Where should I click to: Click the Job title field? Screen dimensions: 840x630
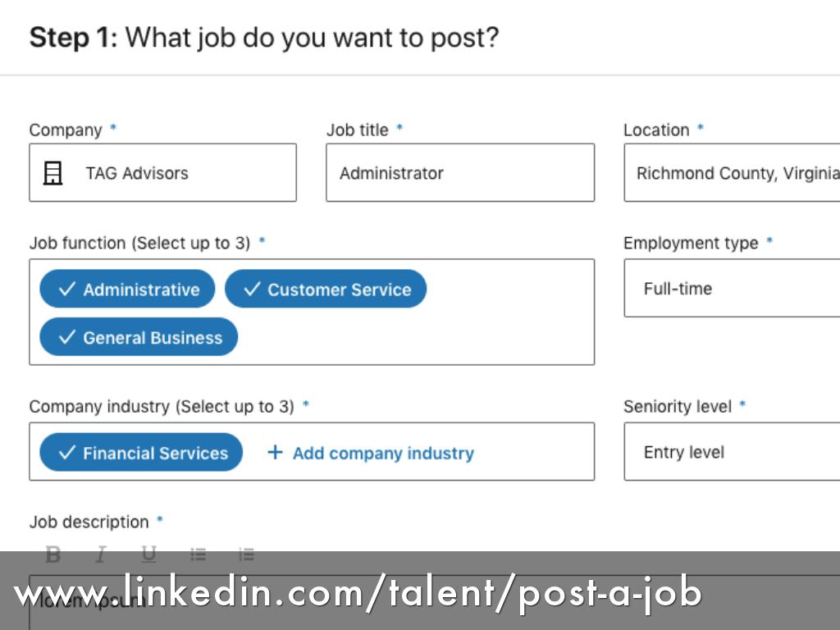tap(459, 173)
